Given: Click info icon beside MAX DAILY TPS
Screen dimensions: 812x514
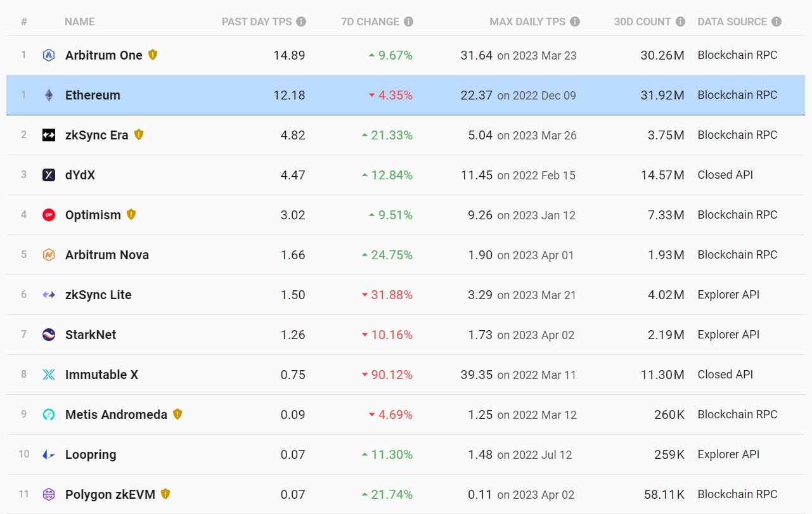Looking at the screenshot, I should pos(575,22).
